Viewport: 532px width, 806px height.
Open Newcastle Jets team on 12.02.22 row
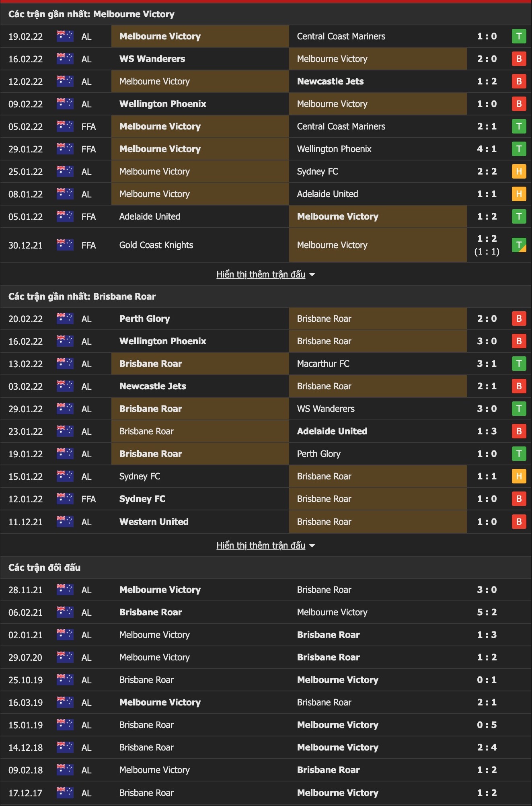[330, 81]
